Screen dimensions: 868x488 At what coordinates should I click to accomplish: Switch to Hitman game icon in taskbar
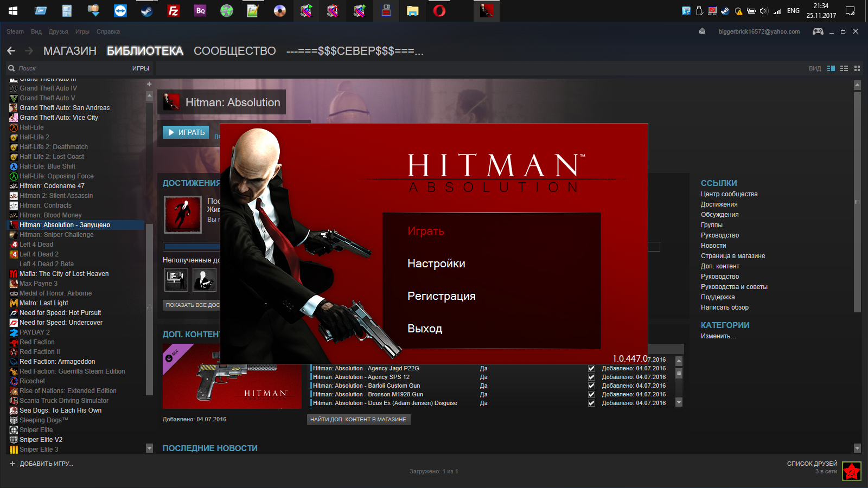(x=487, y=11)
